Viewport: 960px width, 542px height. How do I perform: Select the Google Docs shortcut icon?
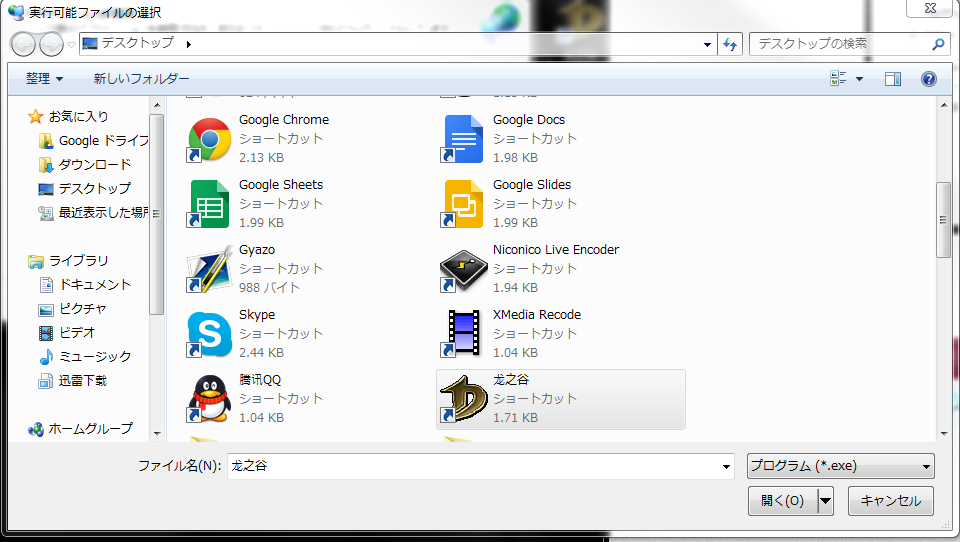pos(463,139)
